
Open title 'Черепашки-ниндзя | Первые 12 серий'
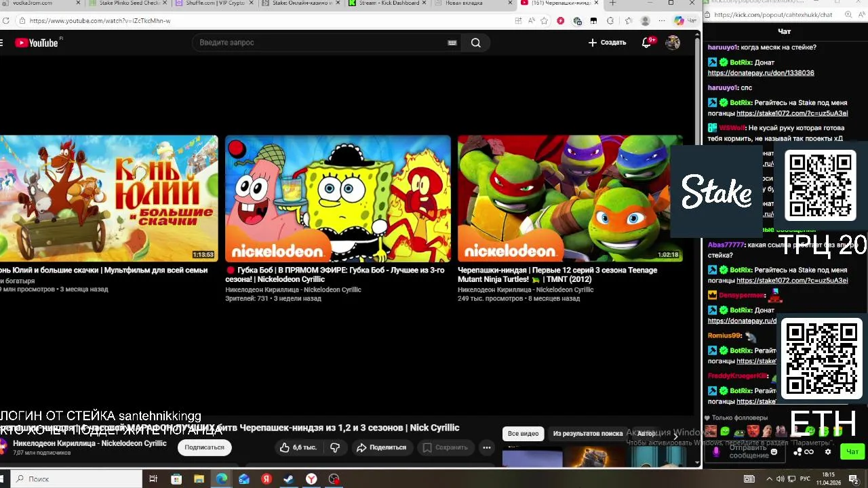[x=557, y=274]
